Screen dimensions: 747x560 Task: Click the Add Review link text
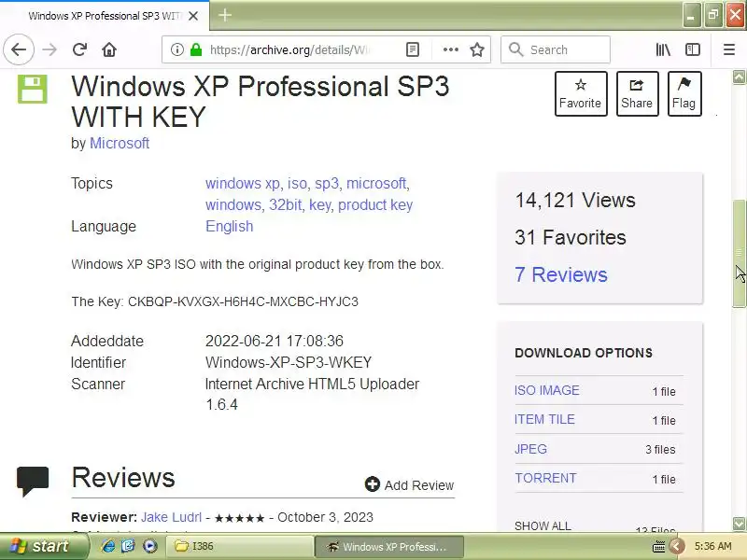click(x=419, y=485)
